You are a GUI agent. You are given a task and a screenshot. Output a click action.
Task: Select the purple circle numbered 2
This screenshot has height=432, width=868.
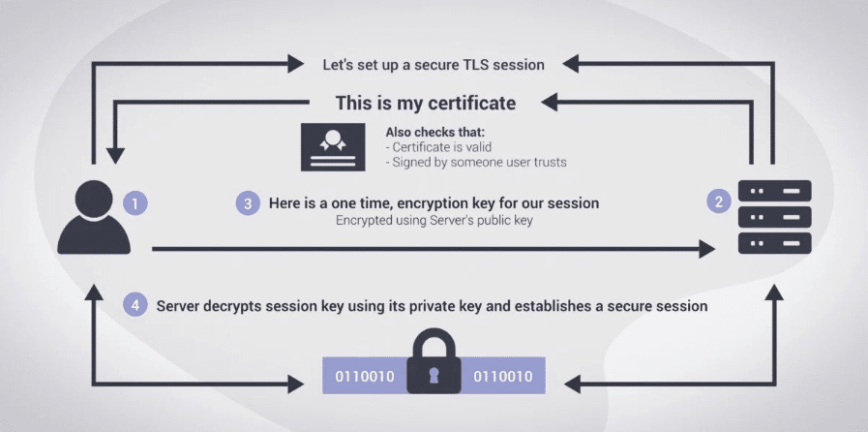point(719,201)
